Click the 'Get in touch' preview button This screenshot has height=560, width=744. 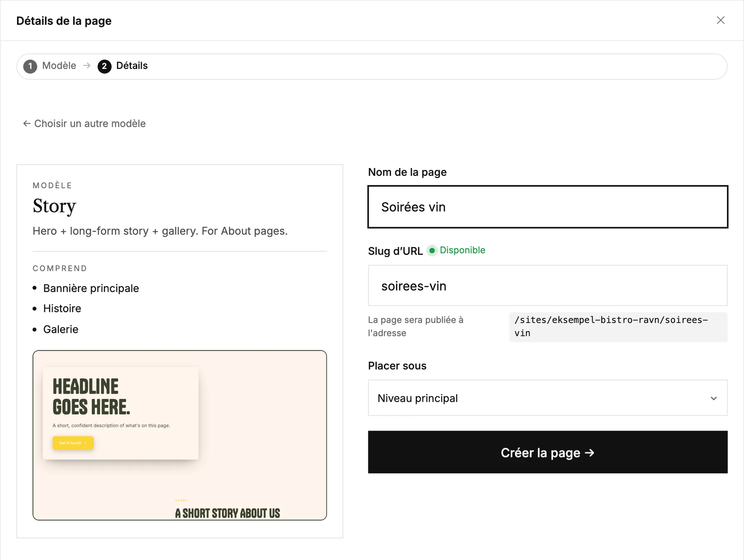pos(73,443)
